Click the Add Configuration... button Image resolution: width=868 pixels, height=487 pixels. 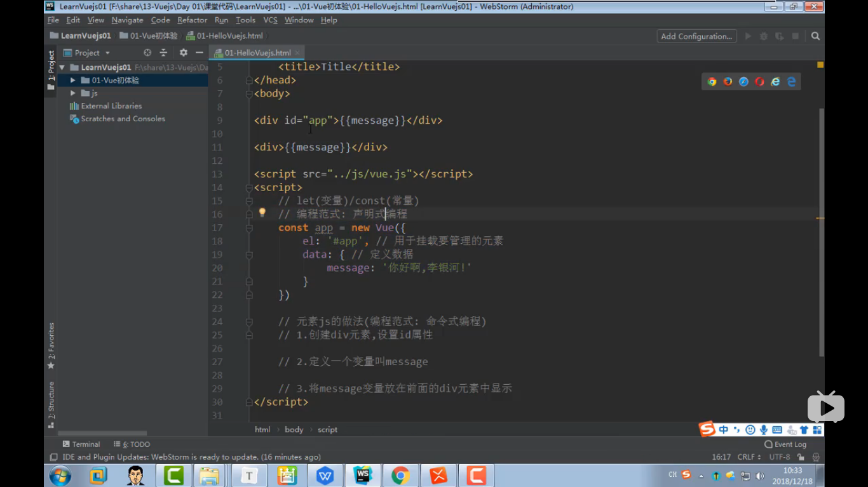[696, 36]
